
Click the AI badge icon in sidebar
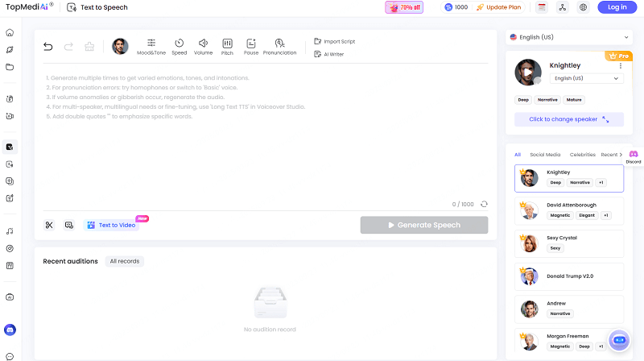click(10, 297)
